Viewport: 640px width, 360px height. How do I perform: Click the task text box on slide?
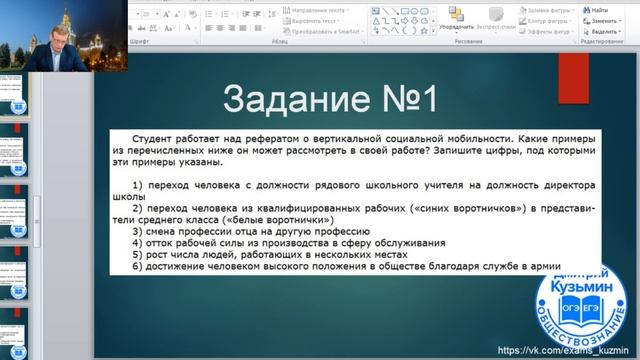(x=356, y=202)
